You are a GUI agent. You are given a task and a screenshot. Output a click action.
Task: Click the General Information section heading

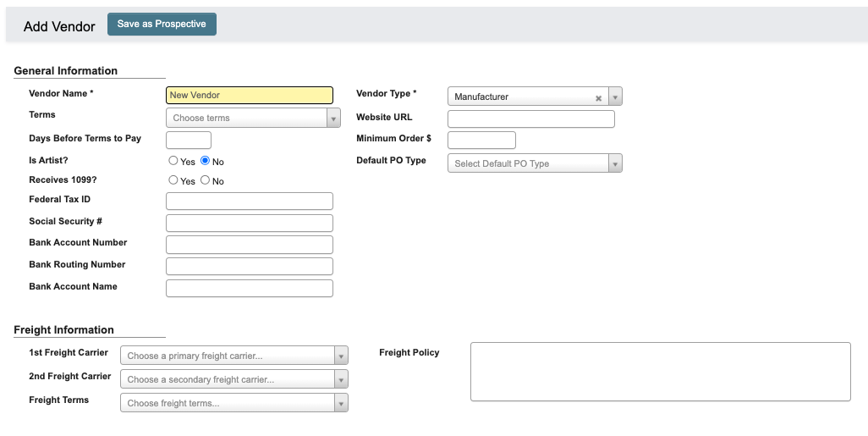pyautogui.click(x=65, y=71)
